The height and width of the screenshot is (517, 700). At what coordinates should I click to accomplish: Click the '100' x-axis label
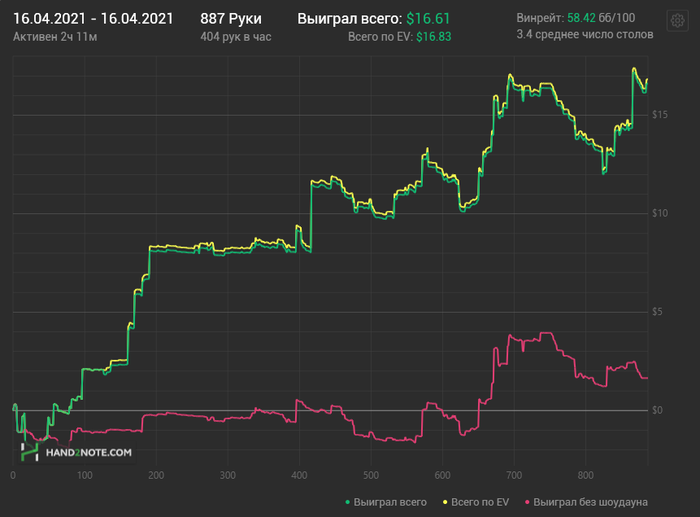84,475
